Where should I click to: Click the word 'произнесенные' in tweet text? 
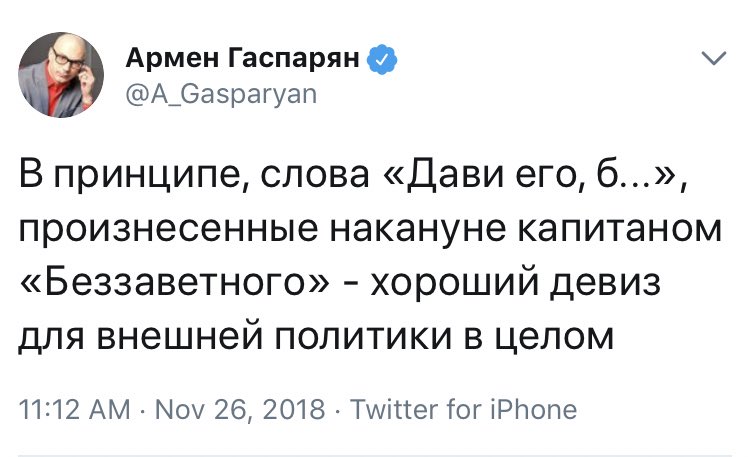168,231
